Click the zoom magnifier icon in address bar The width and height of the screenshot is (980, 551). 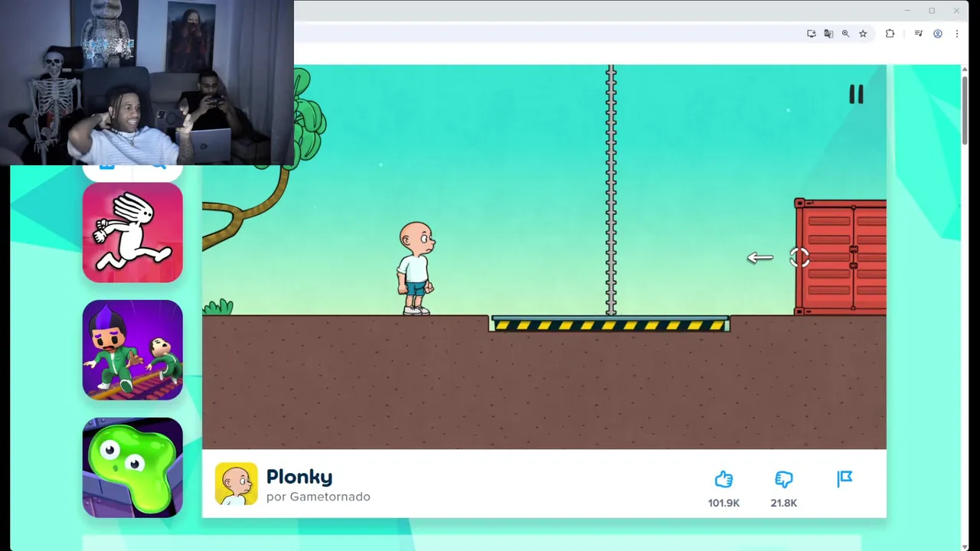coord(845,34)
